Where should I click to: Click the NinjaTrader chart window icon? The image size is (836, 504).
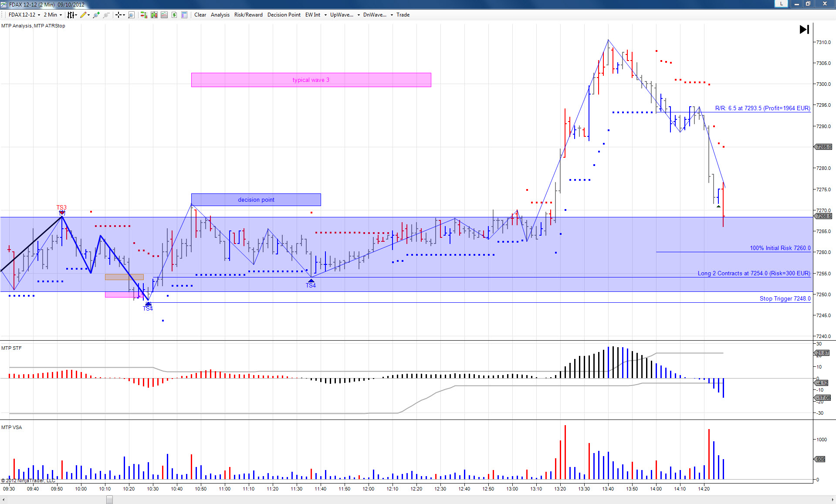tap(3, 4)
